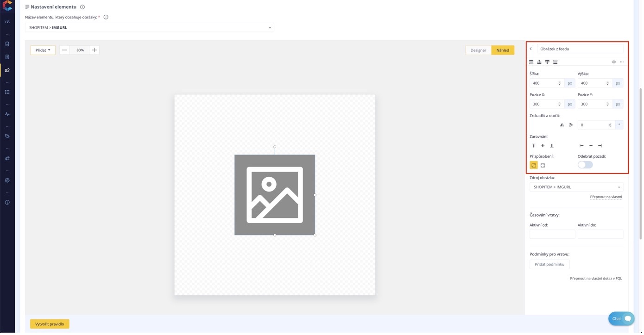
Task: Select the second Přizpůsobení fit mode icon
Action: point(544,166)
